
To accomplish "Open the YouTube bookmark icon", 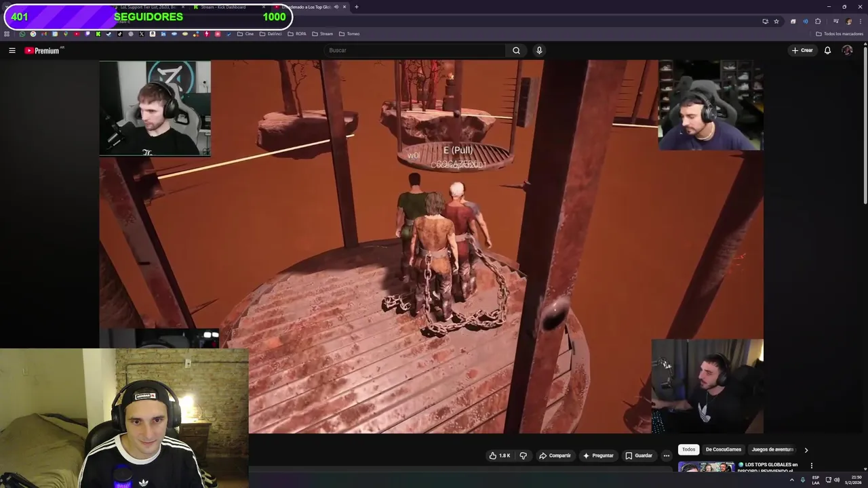I will (x=77, y=34).
